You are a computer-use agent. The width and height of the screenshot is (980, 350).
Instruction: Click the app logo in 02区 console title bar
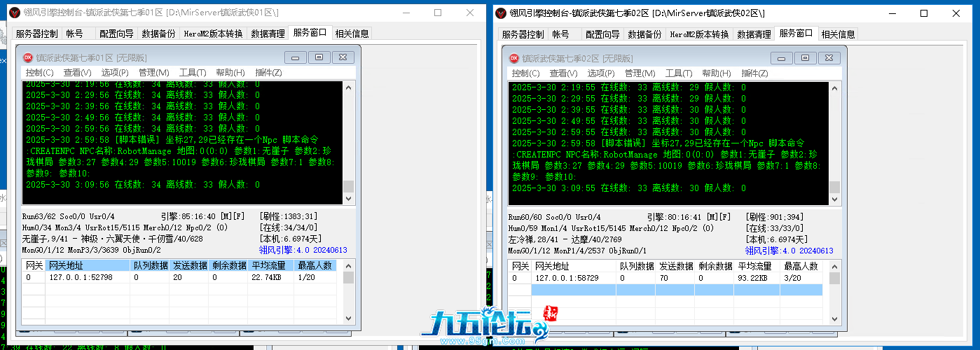(x=500, y=13)
